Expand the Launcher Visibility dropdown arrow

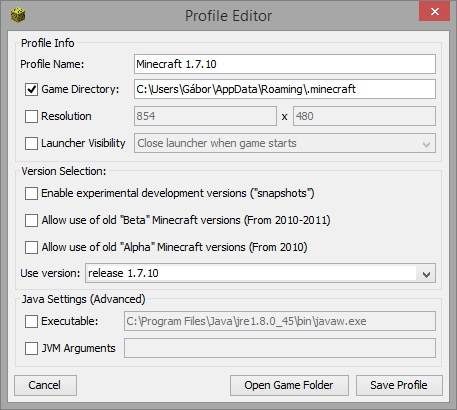(426, 144)
